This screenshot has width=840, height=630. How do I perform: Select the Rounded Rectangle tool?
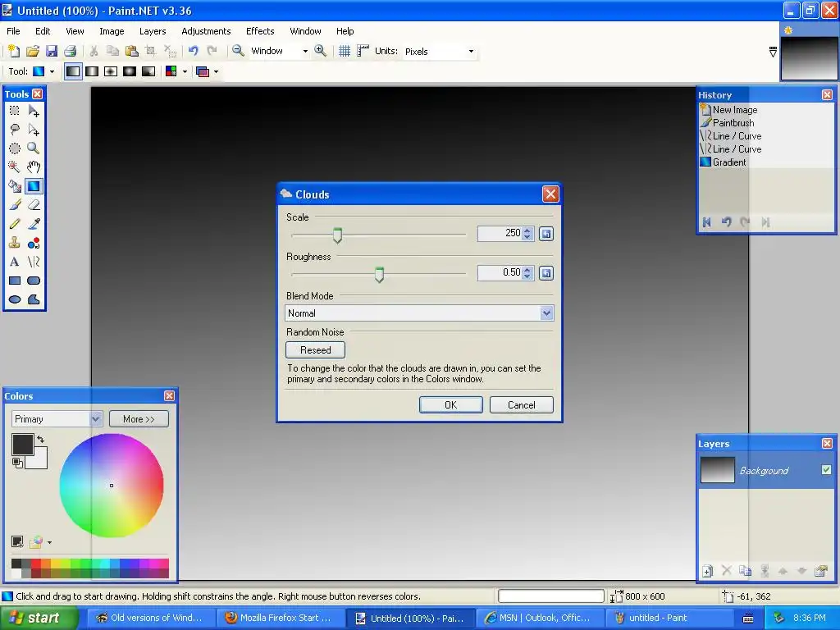click(34, 281)
